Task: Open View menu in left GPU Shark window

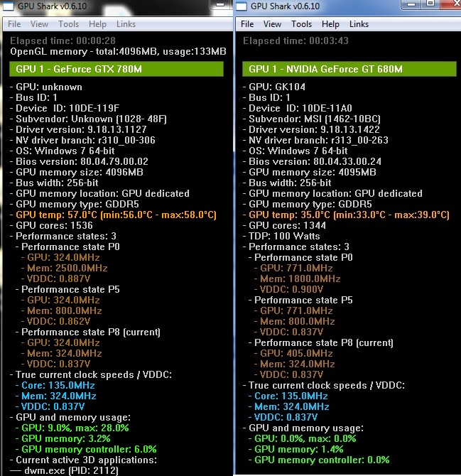Action: [39, 24]
